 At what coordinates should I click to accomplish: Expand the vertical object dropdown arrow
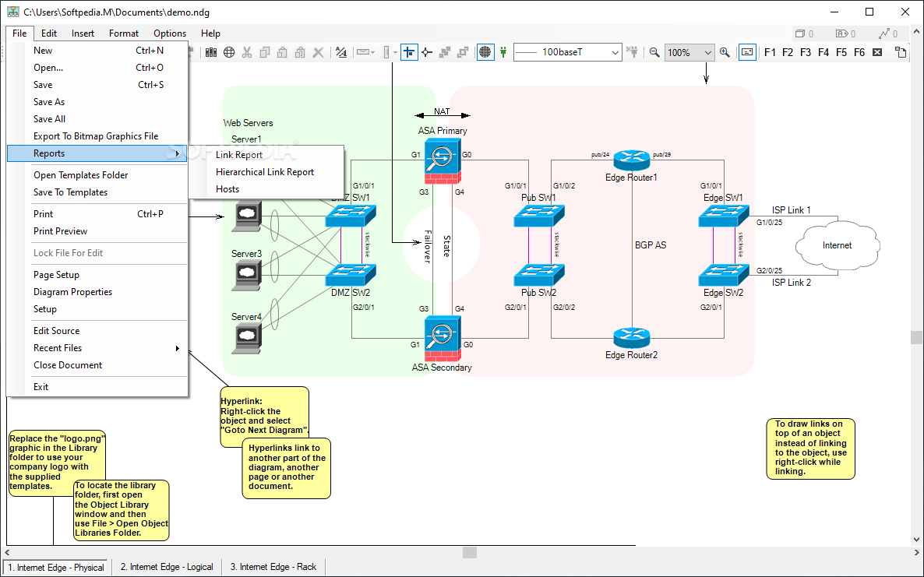pyautogui.click(x=395, y=52)
